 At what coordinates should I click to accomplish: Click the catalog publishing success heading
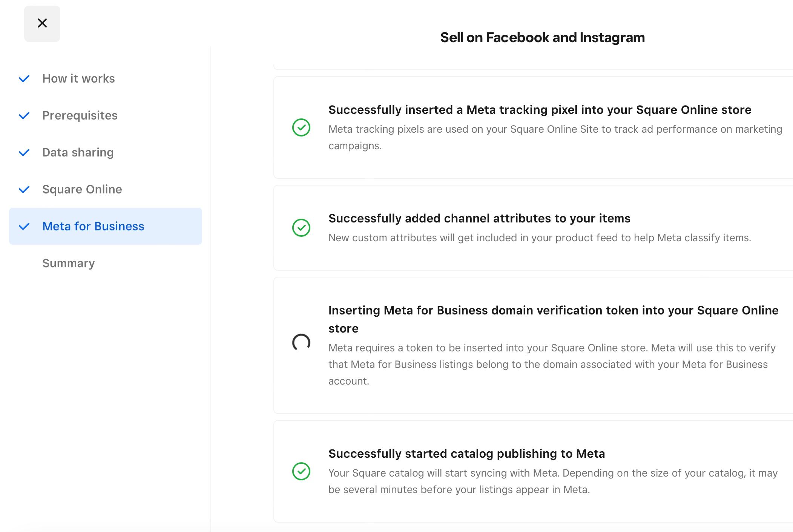(466, 454)
